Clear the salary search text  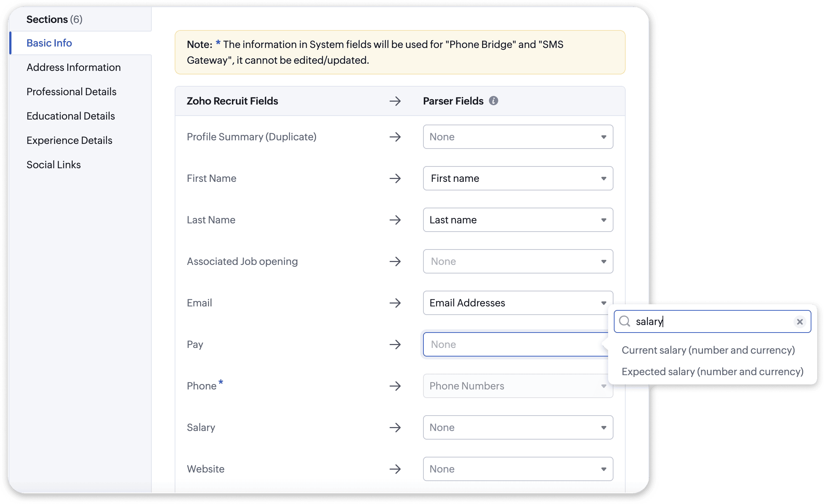(x=800, y=322)
